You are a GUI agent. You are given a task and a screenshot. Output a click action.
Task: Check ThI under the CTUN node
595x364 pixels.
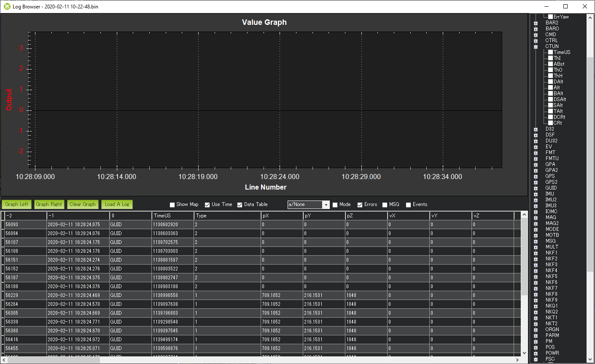[x=550, y=58]
